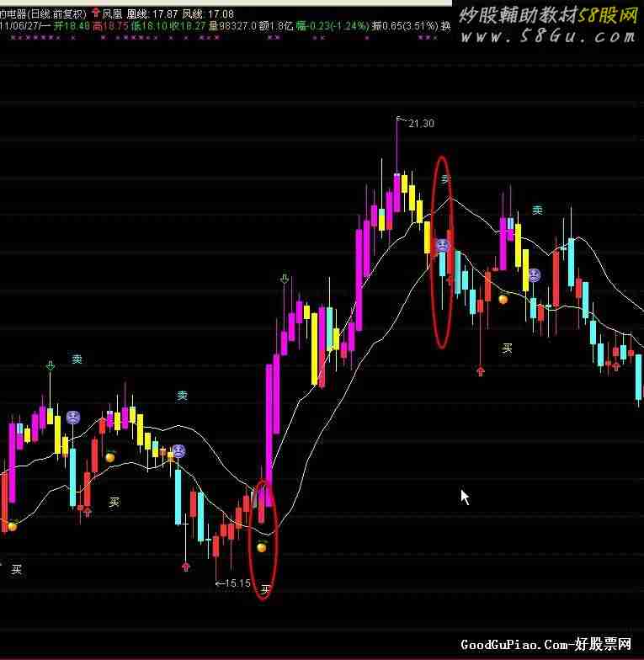Click the leftmost 买 buy signal label
This screenshot has height=660, width=644.
16,569
